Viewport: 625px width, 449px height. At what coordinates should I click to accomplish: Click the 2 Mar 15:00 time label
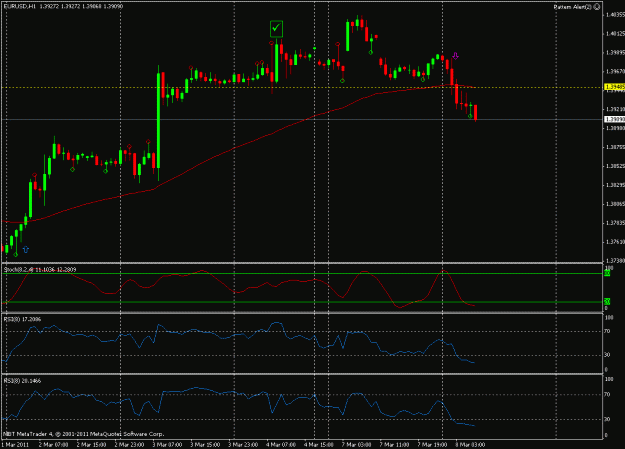point(91,445)
